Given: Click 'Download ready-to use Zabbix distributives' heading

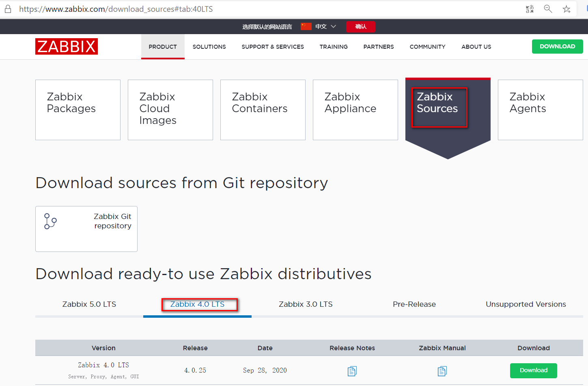Looking at the screenshot, I should [x=203, y=274].
